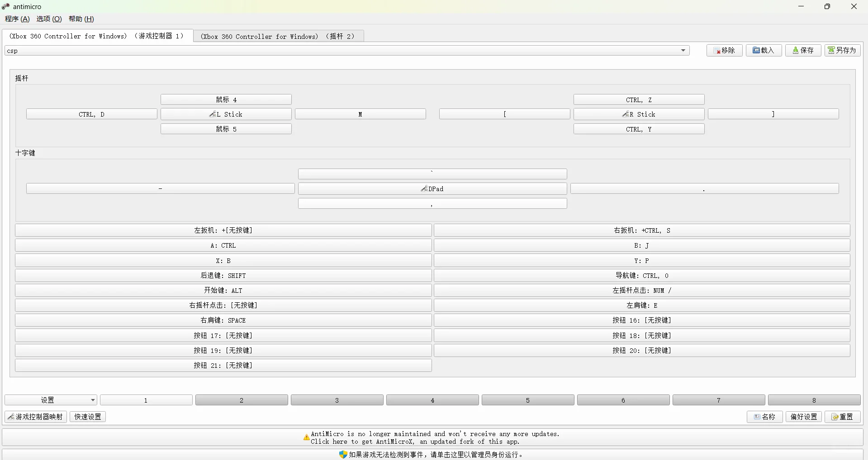Click 载入 to load a profile

(x=764, y=51)
